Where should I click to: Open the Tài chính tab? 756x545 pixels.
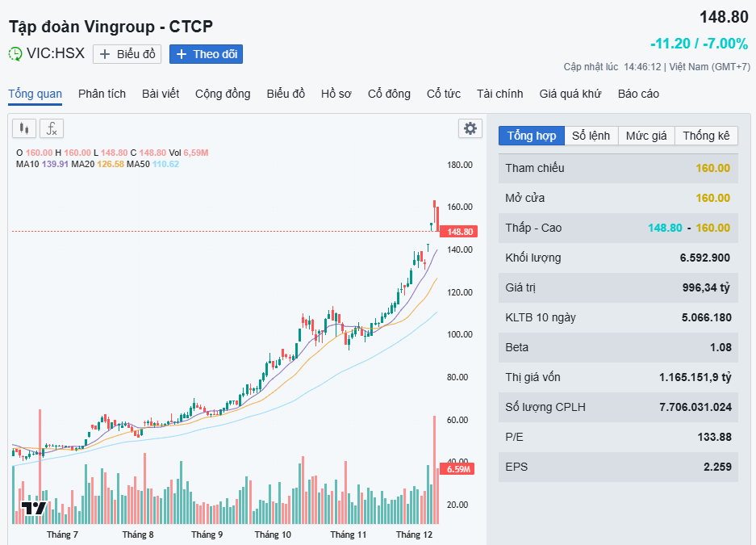click(499, 94)
